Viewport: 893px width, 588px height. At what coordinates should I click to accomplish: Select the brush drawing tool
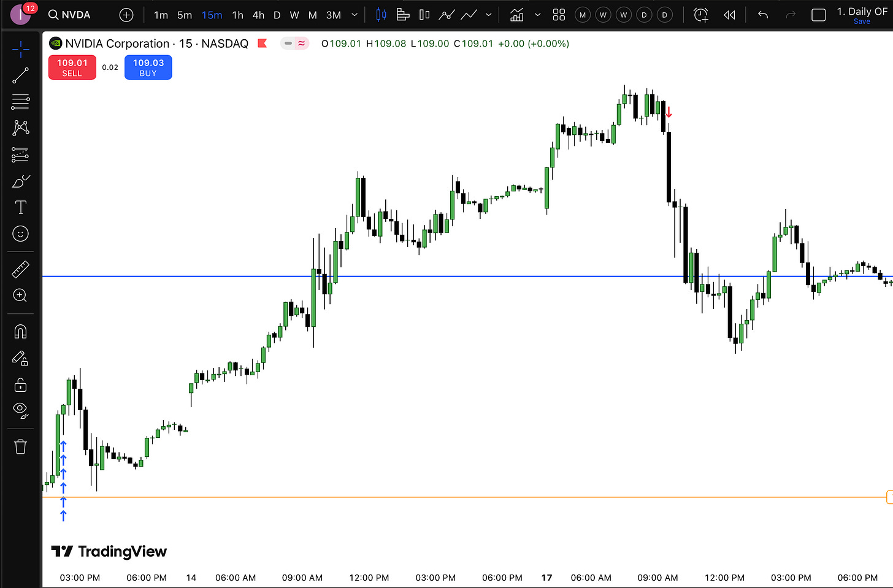20,181
